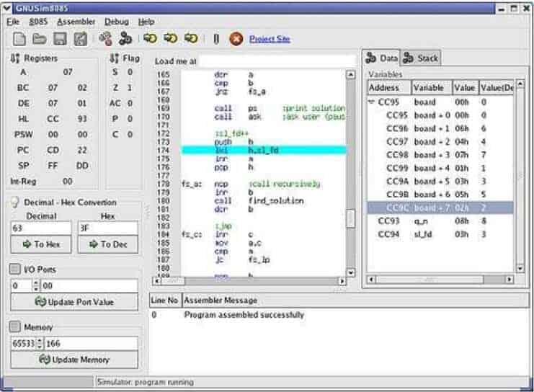Click the gears icon with red mark
Viewport: 534px width, 392px height.
coord(105,38)
